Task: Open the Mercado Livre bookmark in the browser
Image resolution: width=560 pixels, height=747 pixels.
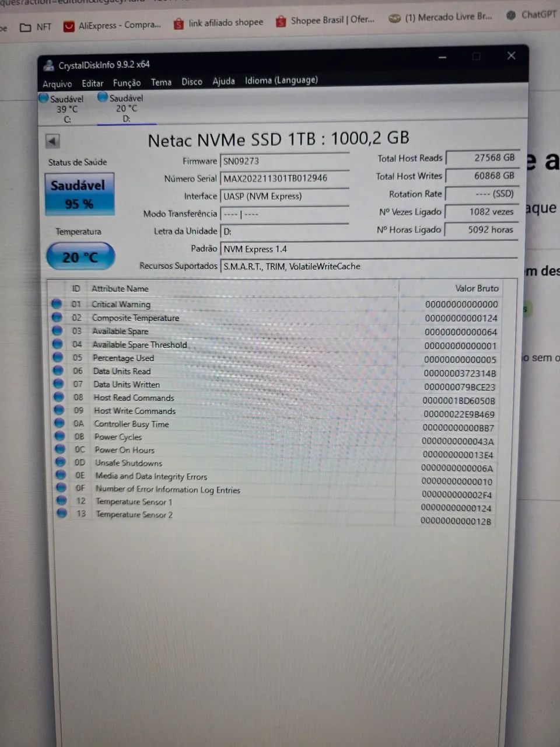Action: point(441,17)
